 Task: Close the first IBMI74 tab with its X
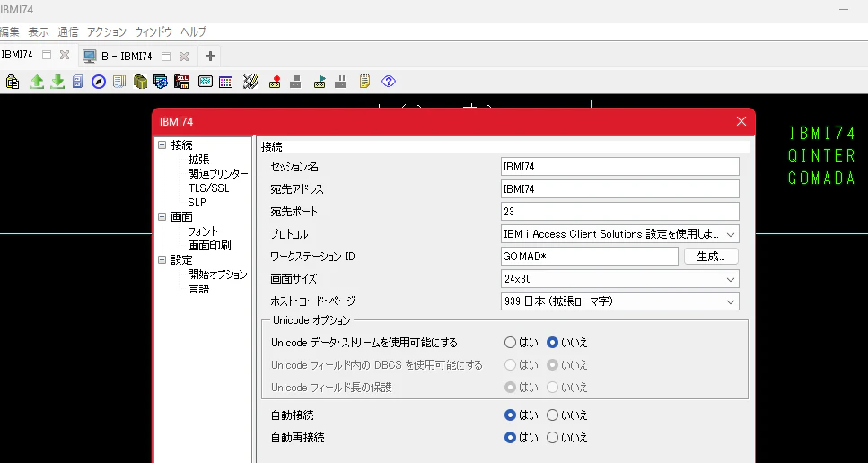pos(65,56)
